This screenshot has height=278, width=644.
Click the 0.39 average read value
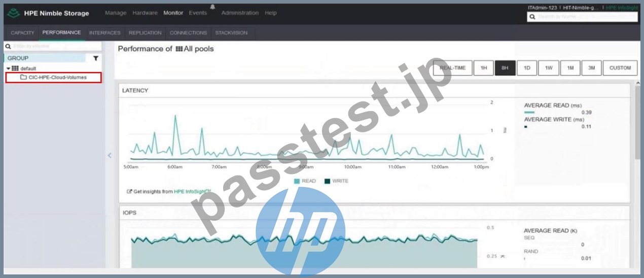click(x=587, y=112)
